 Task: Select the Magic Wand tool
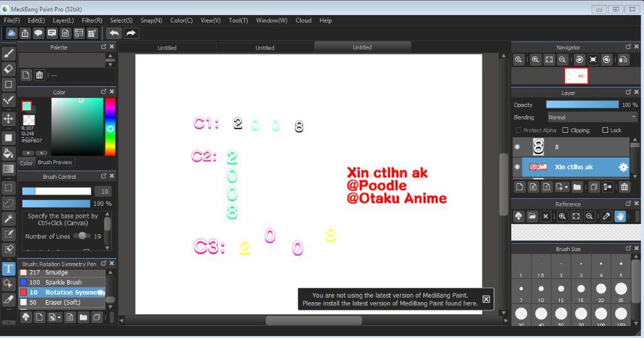pos(8,218)
